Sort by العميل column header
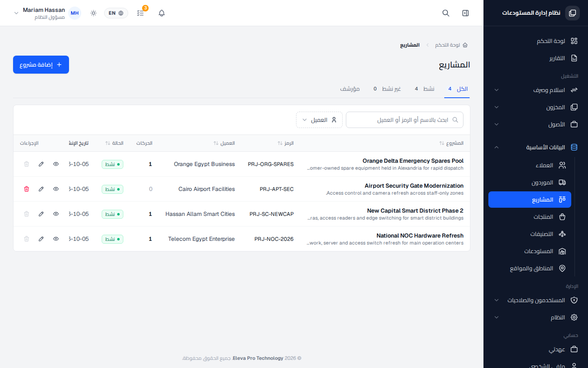The width and height of the screenshot is (588, 368). (224, 143)
